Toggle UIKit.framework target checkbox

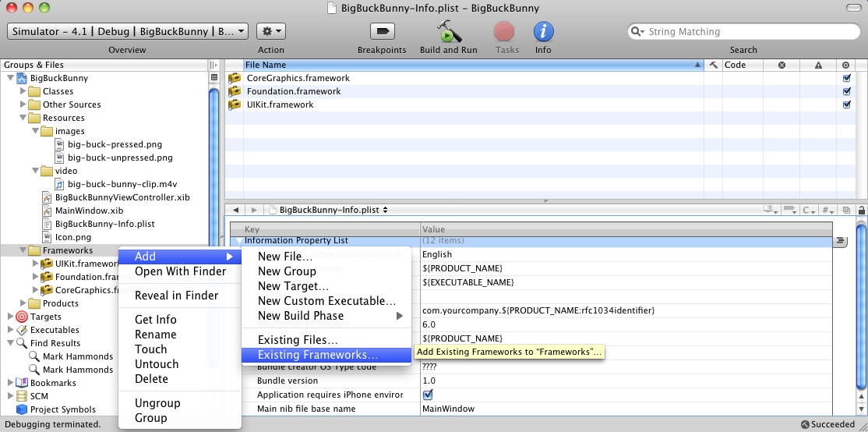point(846,104)
